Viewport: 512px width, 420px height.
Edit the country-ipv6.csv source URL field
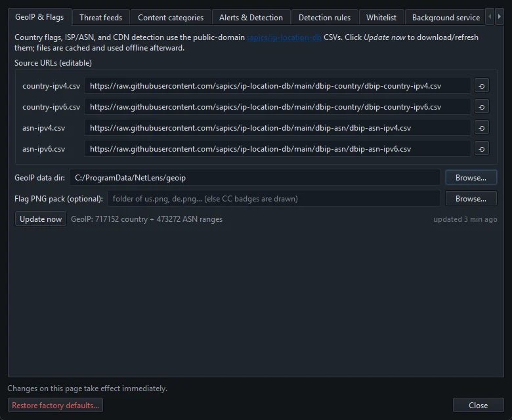tap(278, 107)
